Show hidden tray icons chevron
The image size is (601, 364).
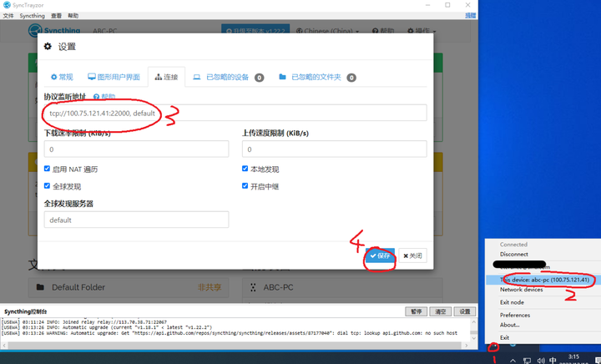[x=513, y=360]
